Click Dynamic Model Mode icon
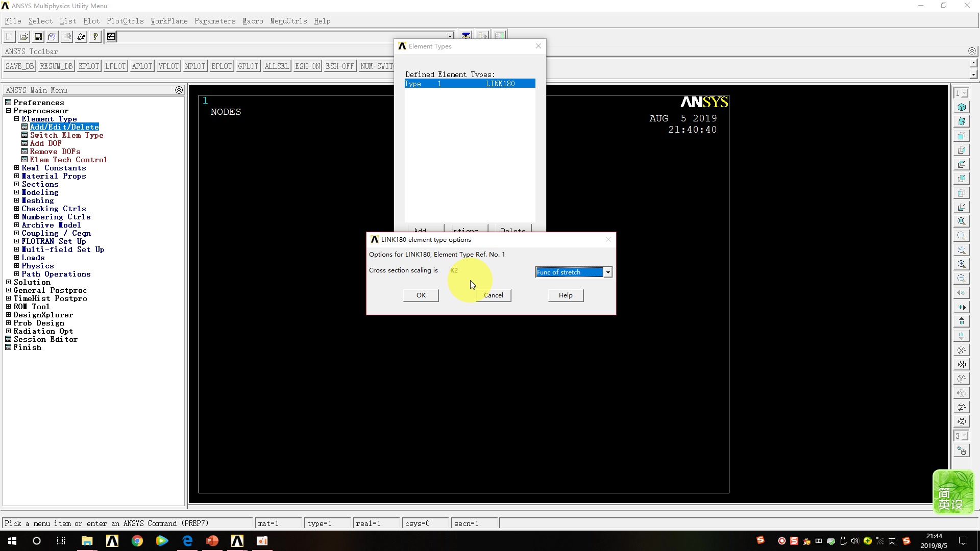 pyautogui.click(x=962, y=450)
